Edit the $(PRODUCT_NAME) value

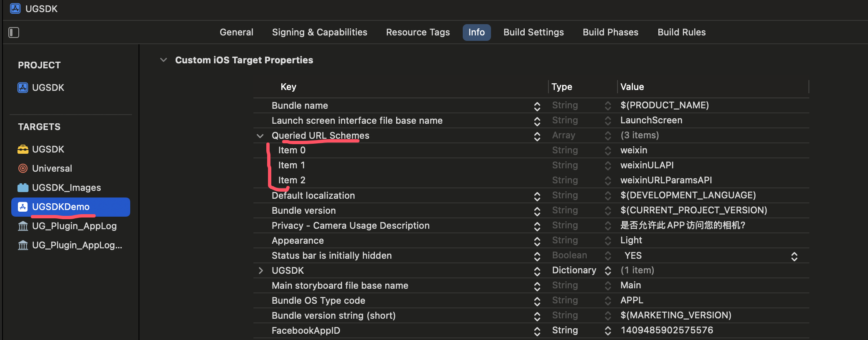tap(665, 105)
